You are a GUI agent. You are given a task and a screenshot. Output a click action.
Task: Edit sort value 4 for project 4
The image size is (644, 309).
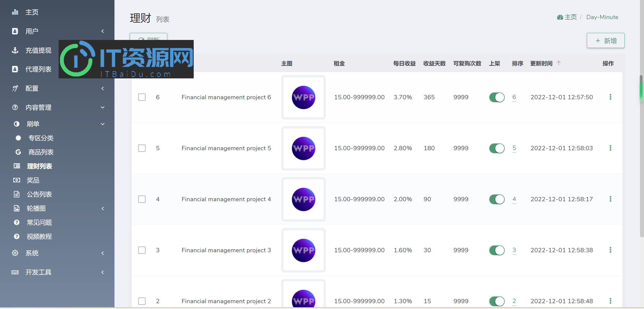point(514,199)
